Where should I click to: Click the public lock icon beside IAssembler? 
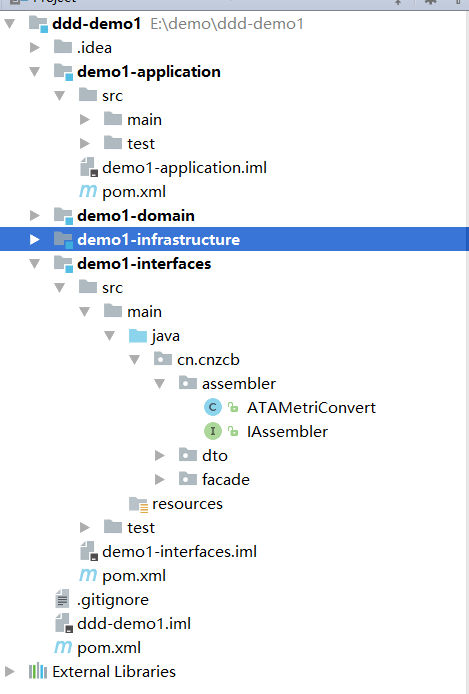pos(233,431)
